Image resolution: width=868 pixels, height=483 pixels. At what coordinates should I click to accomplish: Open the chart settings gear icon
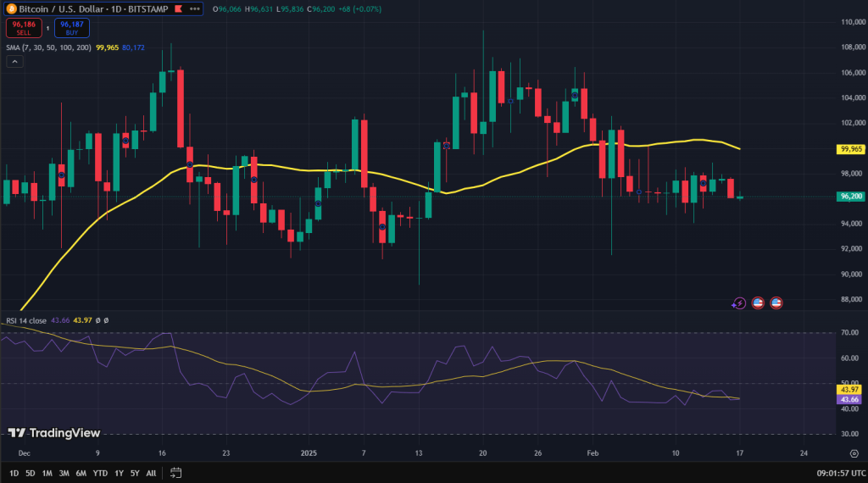(x=854, y=453)
